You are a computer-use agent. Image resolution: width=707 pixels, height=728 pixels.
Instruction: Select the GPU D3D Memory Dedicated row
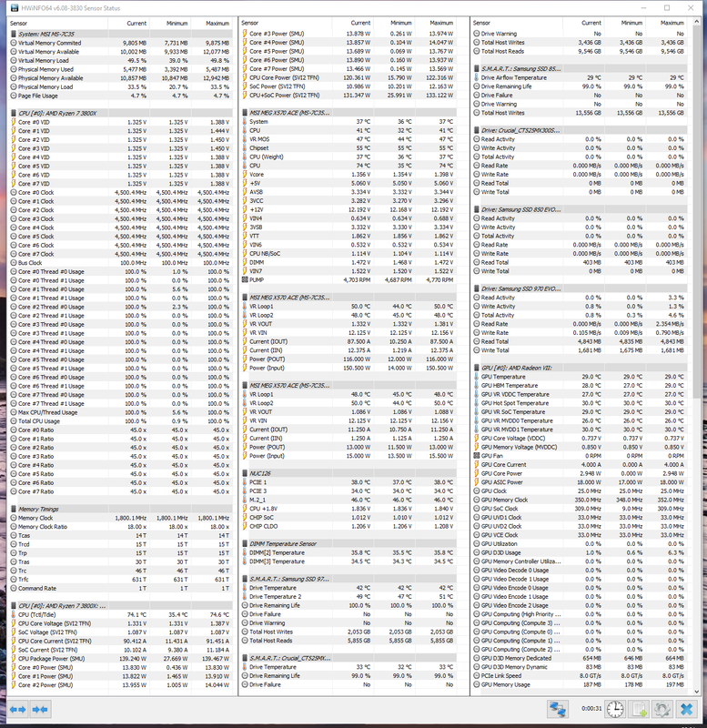click(x=580, y=658)
